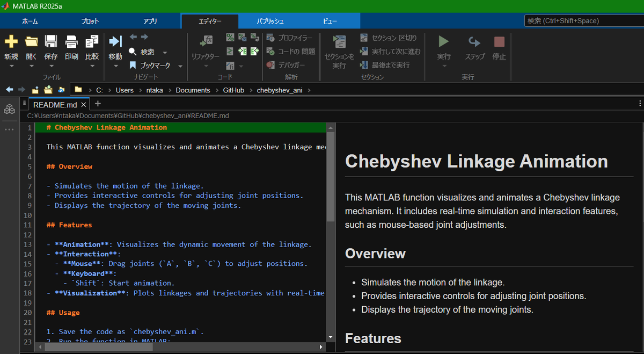Click the 移動 (Go To) arrow icon
Image resolution: width=644 pixels, height=354 pixels.
115,41
